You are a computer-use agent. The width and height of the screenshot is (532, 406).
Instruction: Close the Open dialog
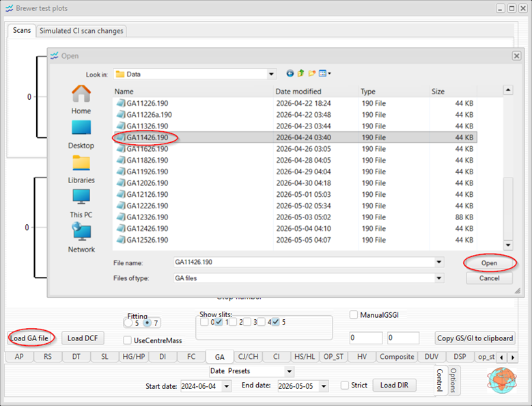pos(516,55)
